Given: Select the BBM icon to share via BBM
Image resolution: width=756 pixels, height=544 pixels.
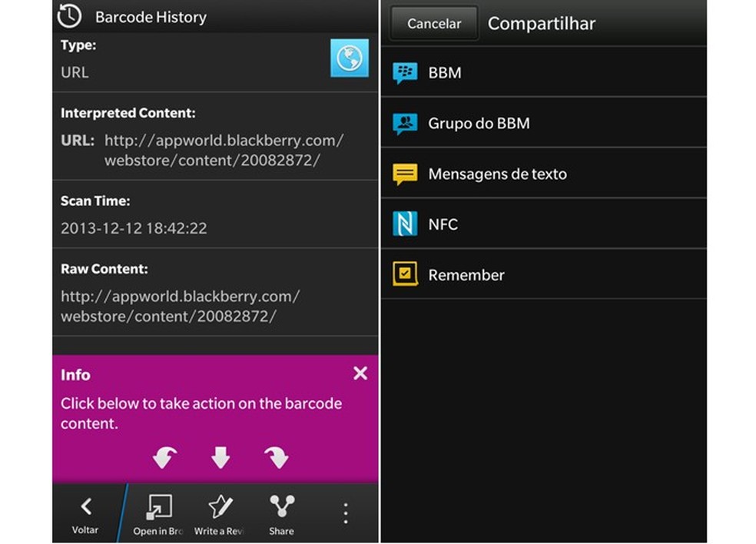Looking at the screenshot, I should 403,72.
